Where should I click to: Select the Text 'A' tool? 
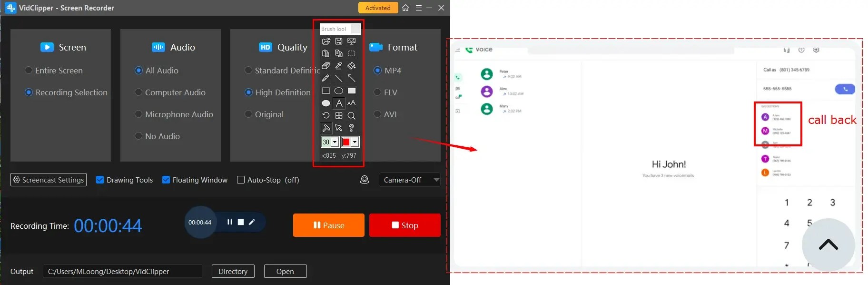point(339,103)
